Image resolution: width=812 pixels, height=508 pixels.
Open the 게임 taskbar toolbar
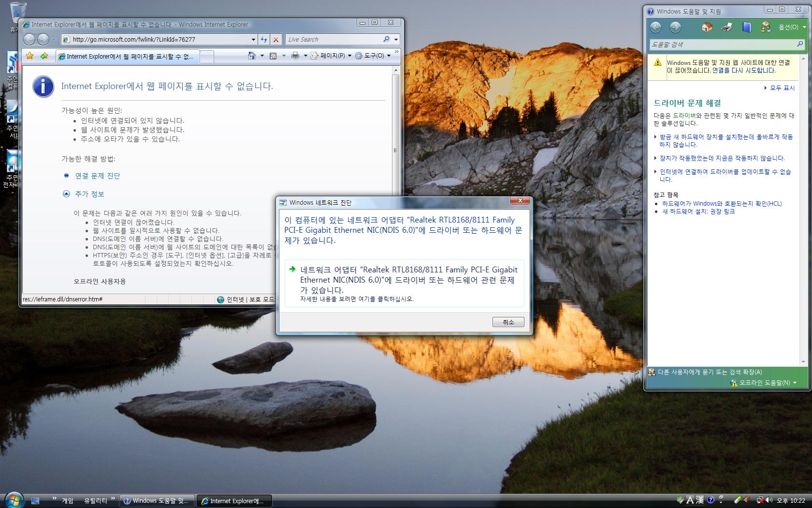click(x=68, y=501)
